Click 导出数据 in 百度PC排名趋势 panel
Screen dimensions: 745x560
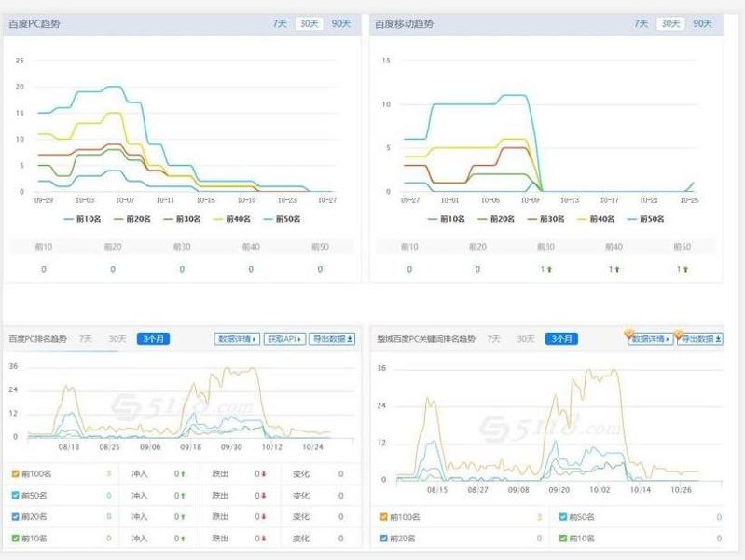coord(332,338)
